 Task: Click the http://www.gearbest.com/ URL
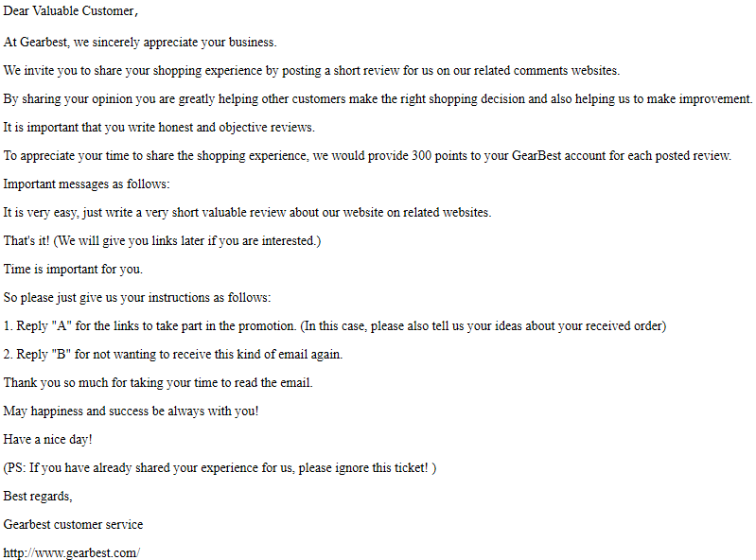71,552
